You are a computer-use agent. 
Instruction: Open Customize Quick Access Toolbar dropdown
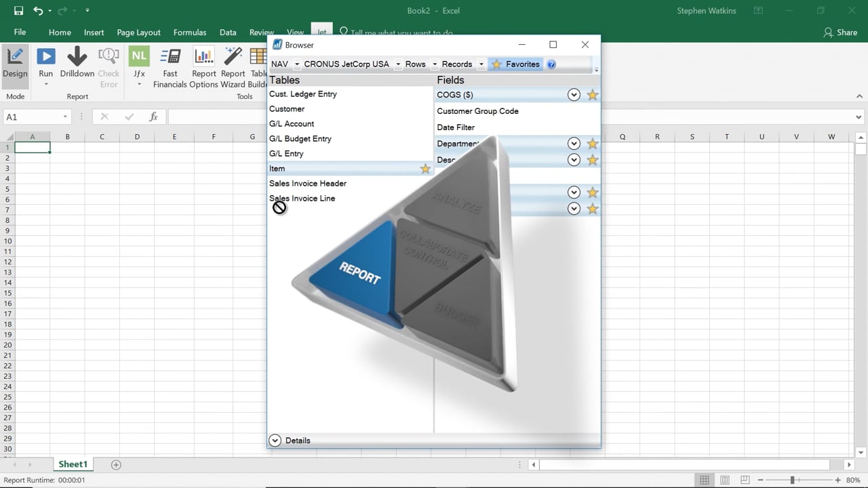point(87,11)
